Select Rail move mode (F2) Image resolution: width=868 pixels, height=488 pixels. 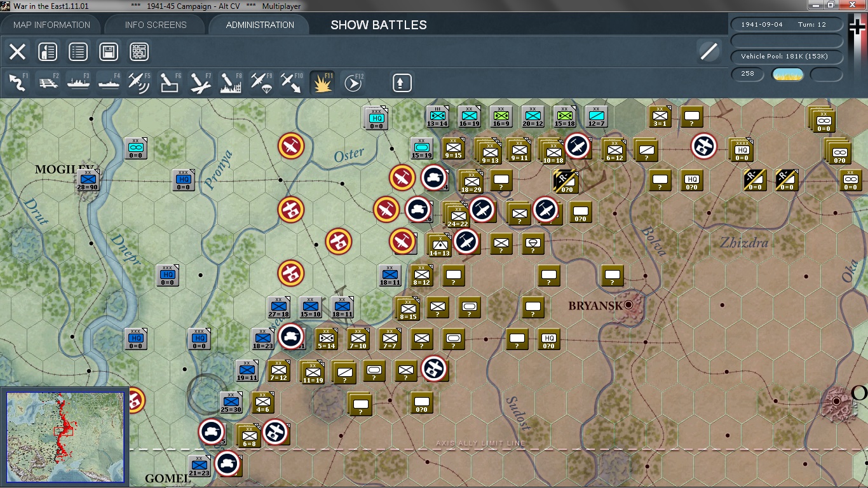click(x=48, y=83)
